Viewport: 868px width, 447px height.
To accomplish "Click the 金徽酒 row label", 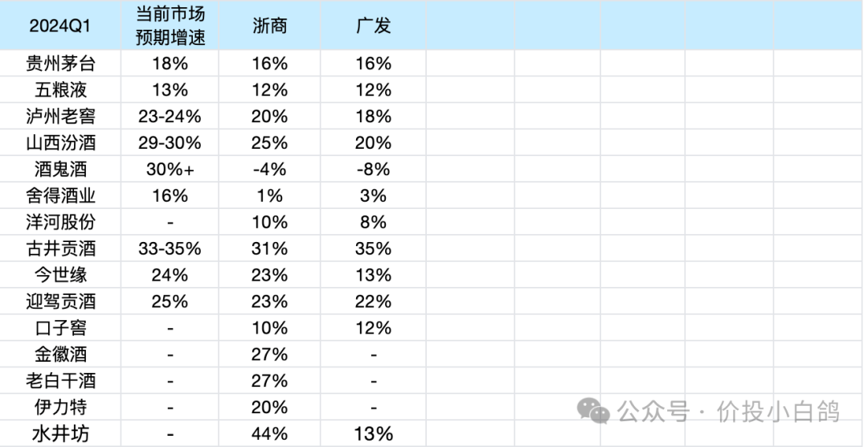I will pos(60,355).
